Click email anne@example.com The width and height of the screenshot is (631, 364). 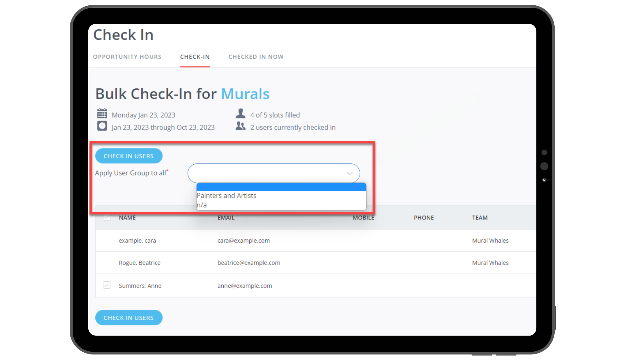tap(245, 286)
